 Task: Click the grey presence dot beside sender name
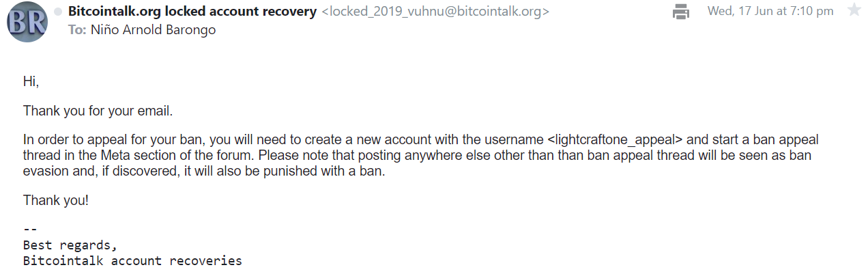[x=58, y=12]
